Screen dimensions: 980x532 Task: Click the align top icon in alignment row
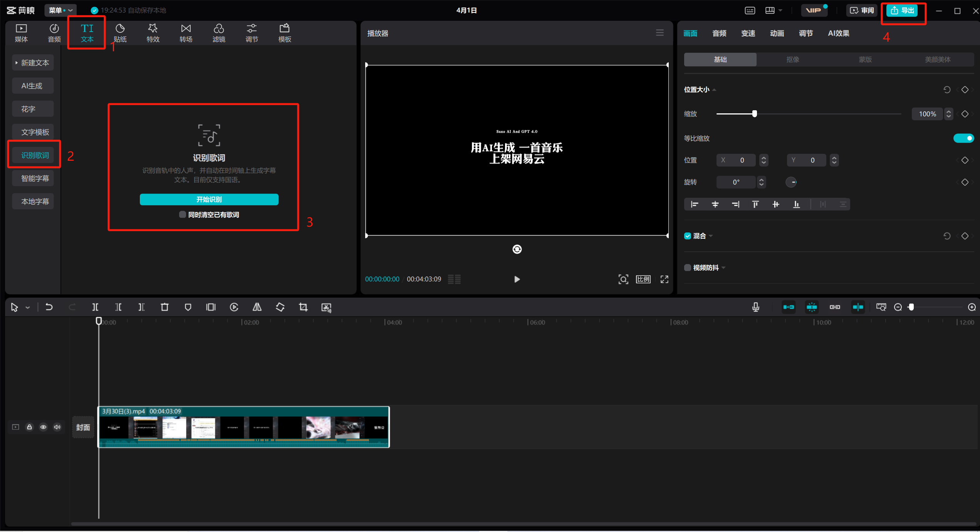pos(755,204)
